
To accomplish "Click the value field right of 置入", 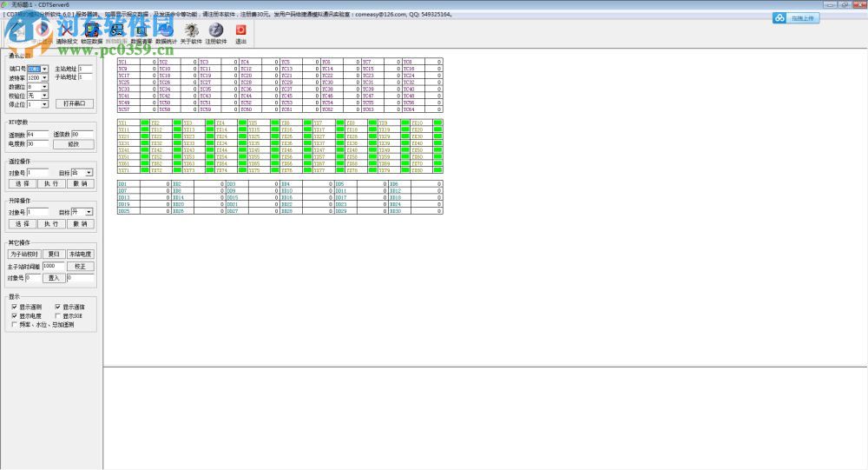I will click(80, 278).
